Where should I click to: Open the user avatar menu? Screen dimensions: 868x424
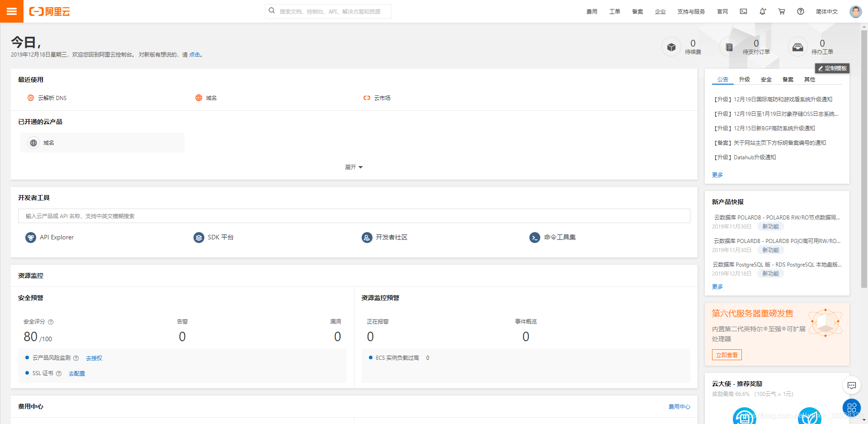point(855,11)
